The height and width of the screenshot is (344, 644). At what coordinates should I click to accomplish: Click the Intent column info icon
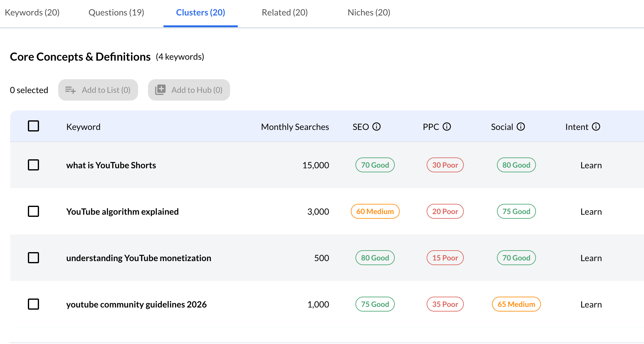click(596, 127)
